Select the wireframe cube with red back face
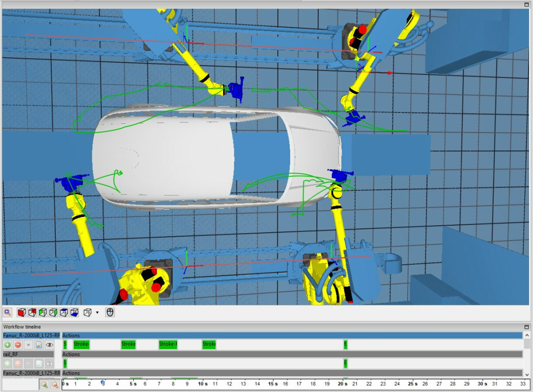533x392 pixels. pyautogui.click(x=32, y=313)
